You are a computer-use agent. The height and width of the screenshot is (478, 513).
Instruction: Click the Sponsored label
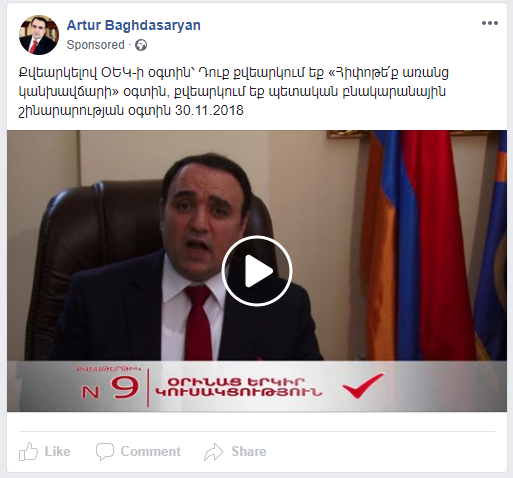coord(95,45)
